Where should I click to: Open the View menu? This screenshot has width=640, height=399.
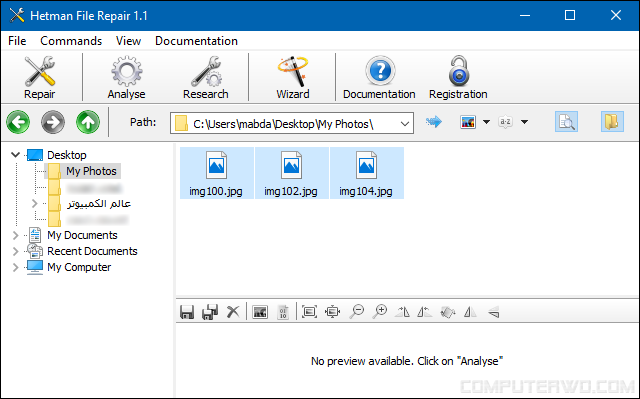click(128, 41)
